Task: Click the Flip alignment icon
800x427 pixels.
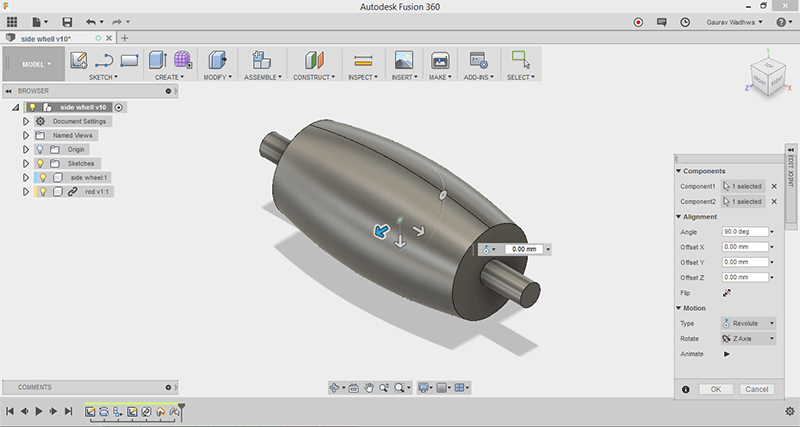Action: (x=727, y=293)
